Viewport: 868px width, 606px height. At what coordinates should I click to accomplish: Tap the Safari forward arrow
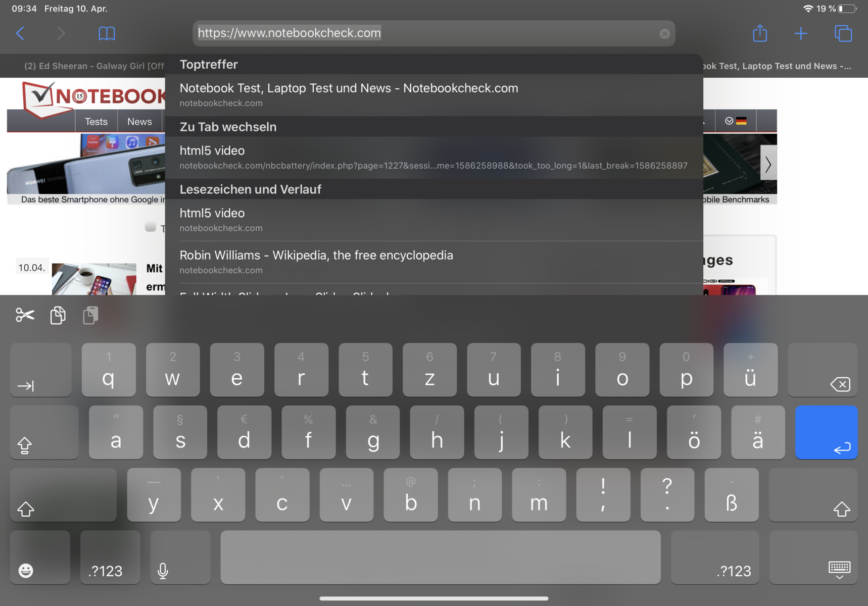click(61, 33)
